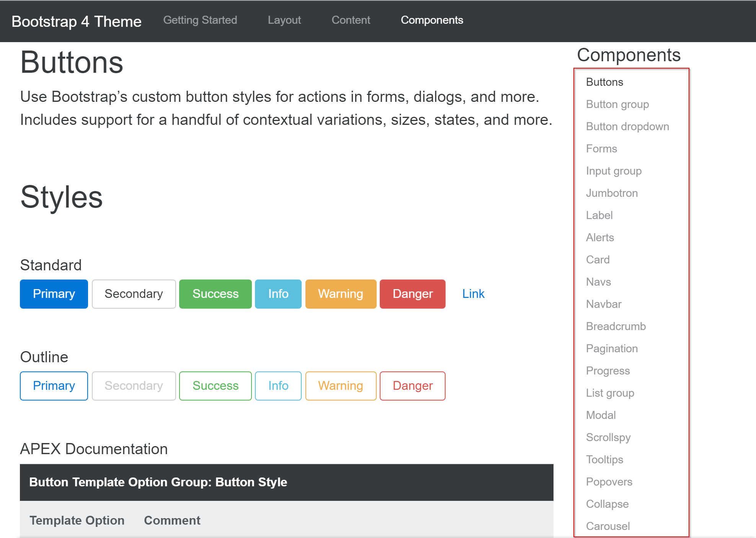Open Input group sidebar link

[x=614, y=171]
